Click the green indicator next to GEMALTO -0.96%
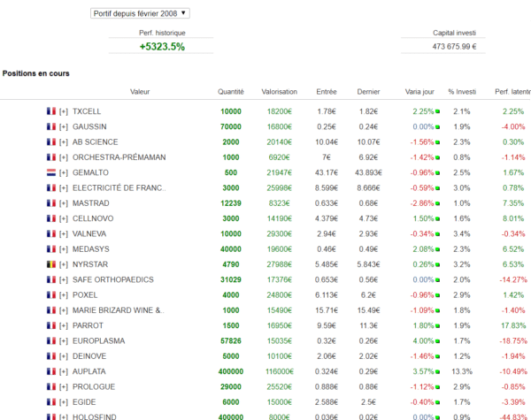 point(437,173)
